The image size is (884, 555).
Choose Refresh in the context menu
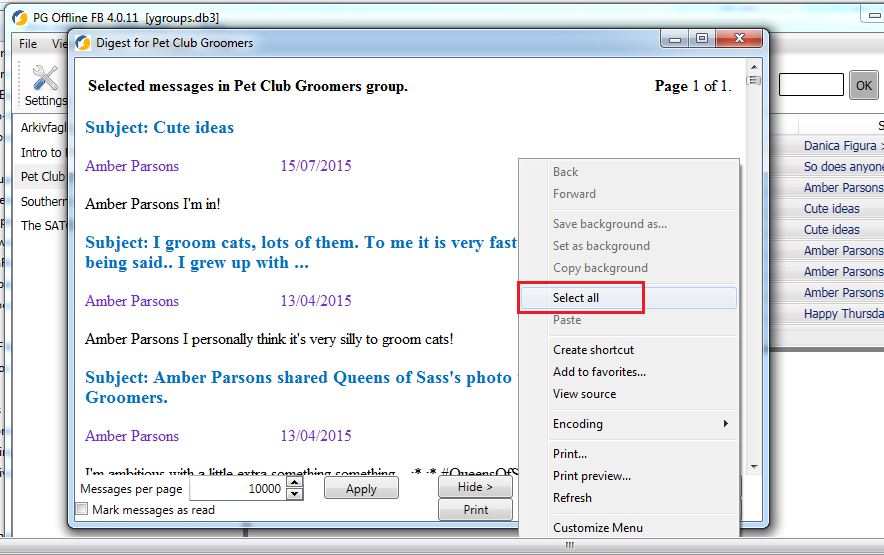click(572, 497)
